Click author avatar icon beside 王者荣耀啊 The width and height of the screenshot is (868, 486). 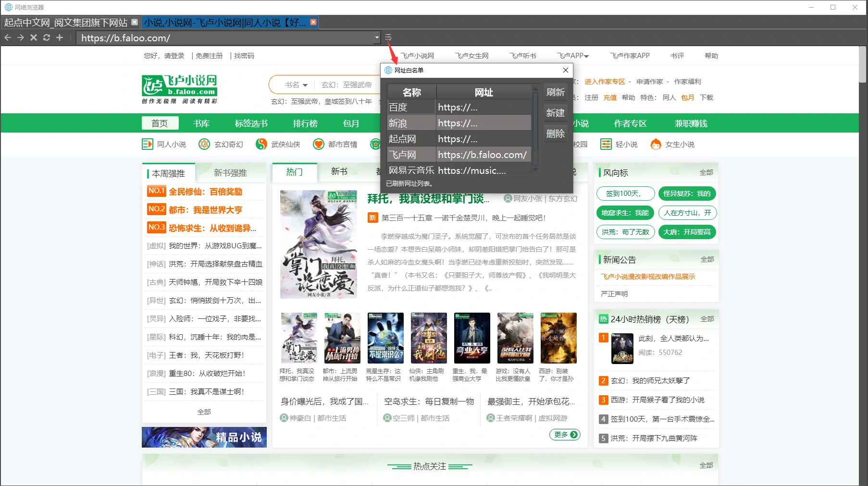[x=491, y=418]
